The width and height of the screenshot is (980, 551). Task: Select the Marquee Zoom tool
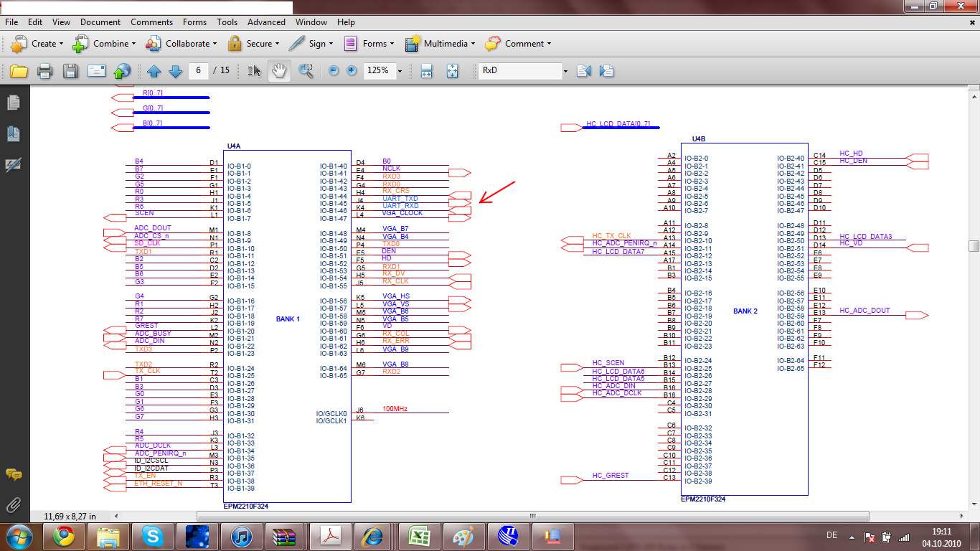tap(306, 70)
